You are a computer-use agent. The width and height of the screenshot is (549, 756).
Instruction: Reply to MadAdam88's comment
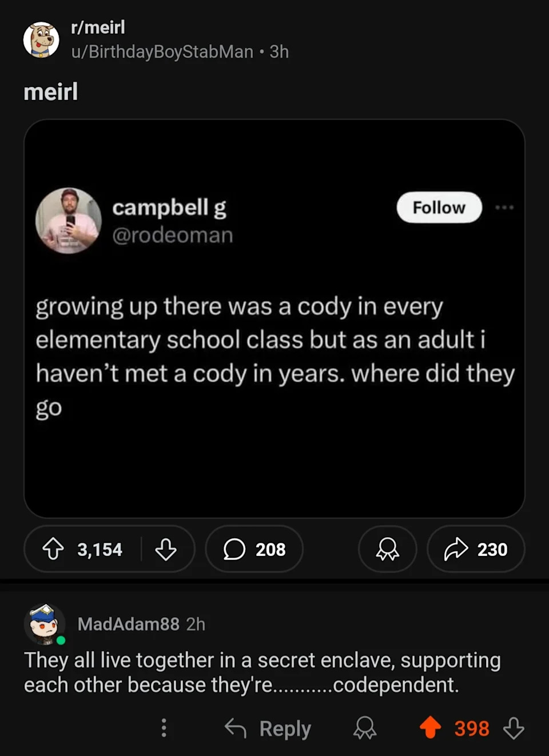pyautogui.click(x=269, y=728)
